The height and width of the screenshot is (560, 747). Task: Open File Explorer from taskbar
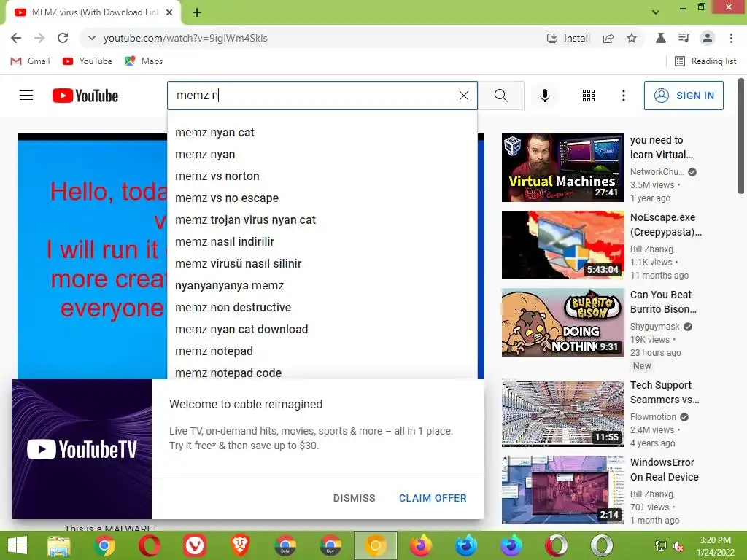pos(58,545)
